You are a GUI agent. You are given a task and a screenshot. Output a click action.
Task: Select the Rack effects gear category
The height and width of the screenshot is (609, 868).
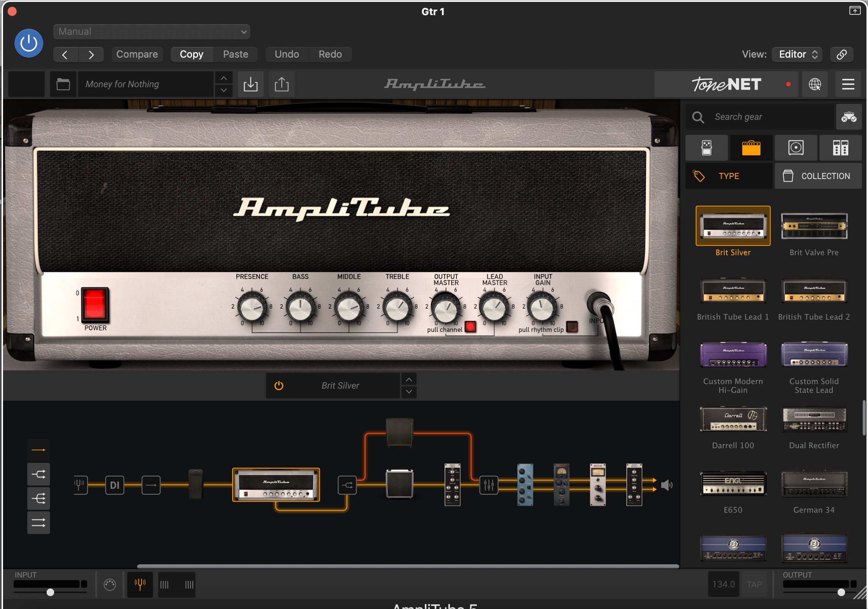pos(840,148)
